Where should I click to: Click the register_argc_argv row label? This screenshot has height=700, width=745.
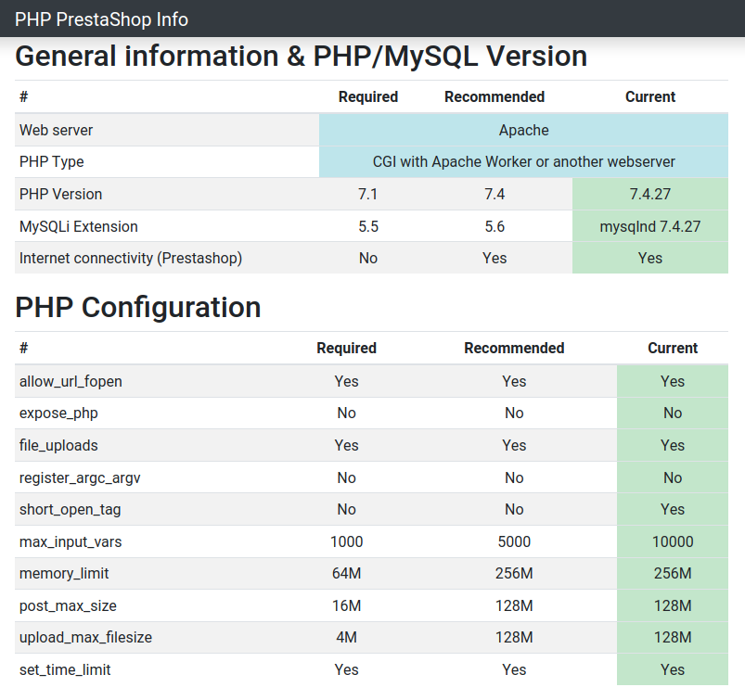(80, 477)
